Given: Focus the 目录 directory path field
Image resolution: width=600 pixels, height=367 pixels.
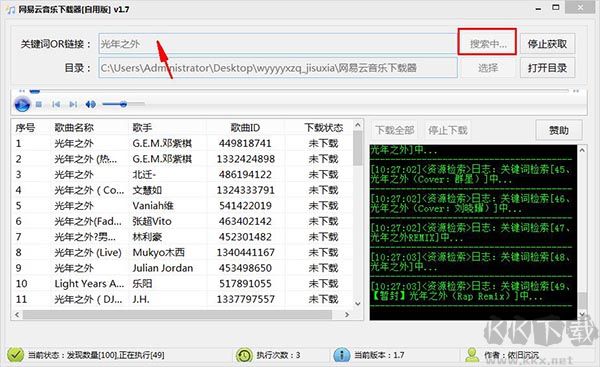Looking at the screenshot, I should click(x=278, y=68).
